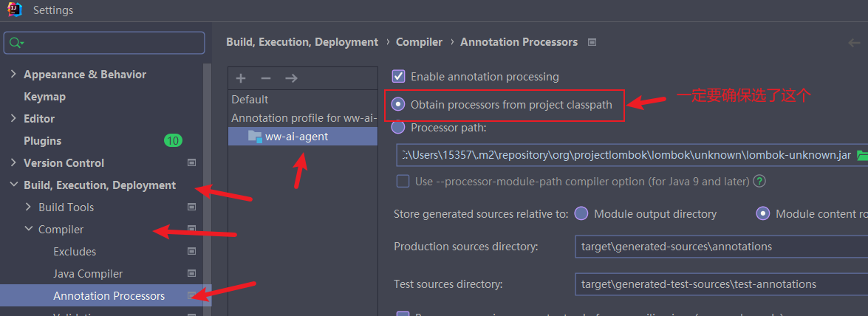Viewport: 868px width, 316px height.
Task: Click the remove profile minus icon
Action: coord(266,78)
